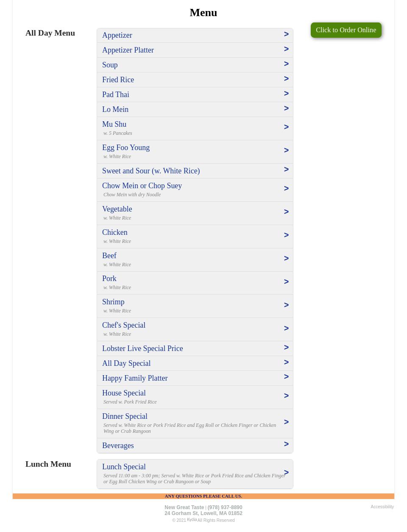Open the Chicken menu category
The width and height of the screenshot is (407, 532).
click(195, 235)
